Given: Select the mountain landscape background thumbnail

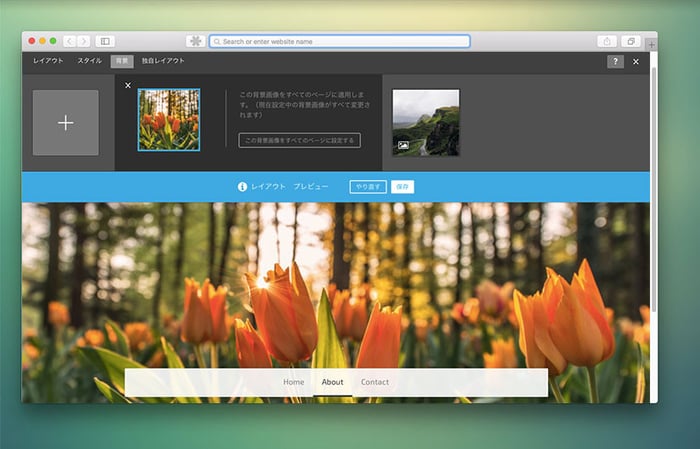Looking at the screenshot, I should 426,123.
